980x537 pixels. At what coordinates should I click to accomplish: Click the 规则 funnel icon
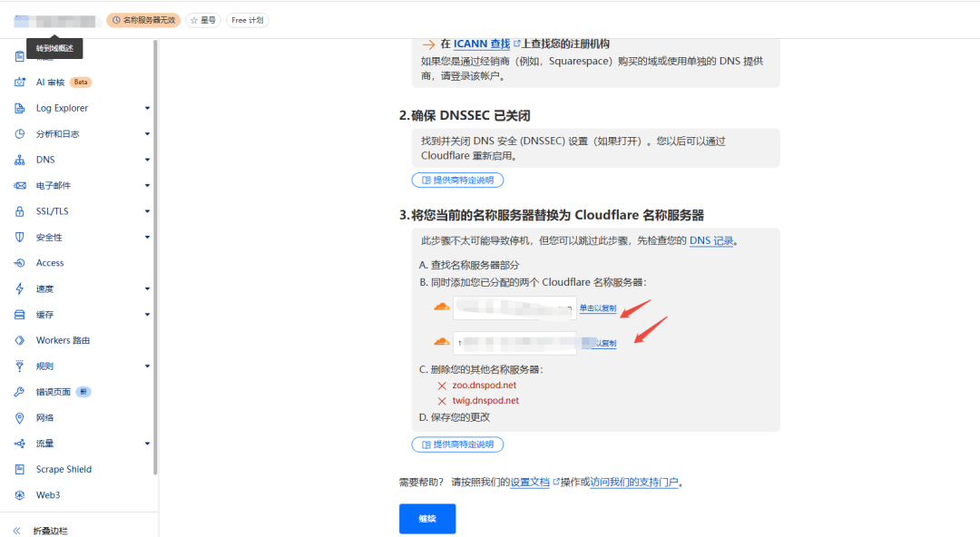[x=20, y=366]
